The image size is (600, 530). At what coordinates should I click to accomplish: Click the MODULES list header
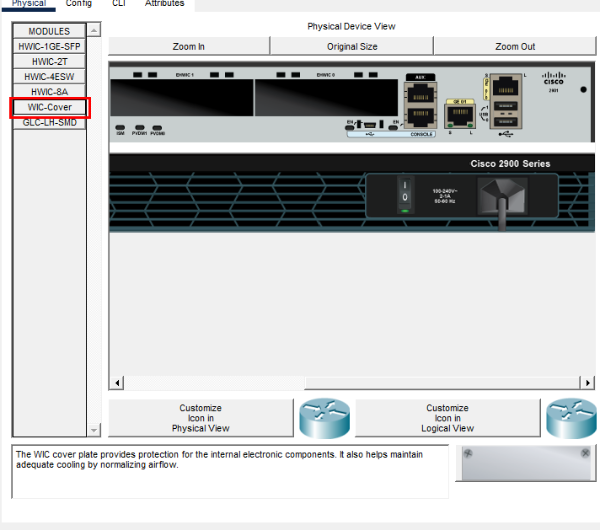coord(49,31)
